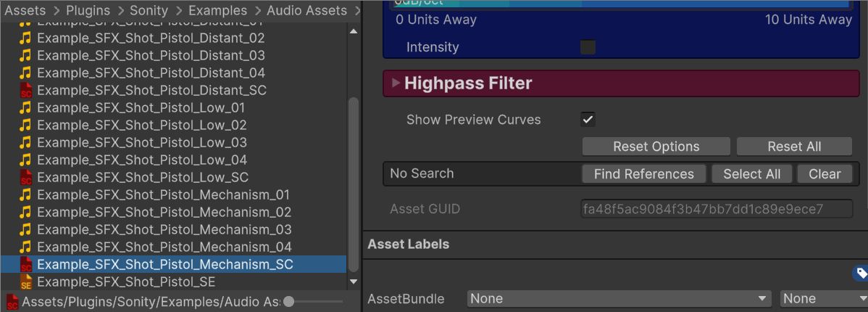This screenshot has width=868, height=312.
Task: Open the AssetBundle variant dropdown
Action: coord(822,299)
